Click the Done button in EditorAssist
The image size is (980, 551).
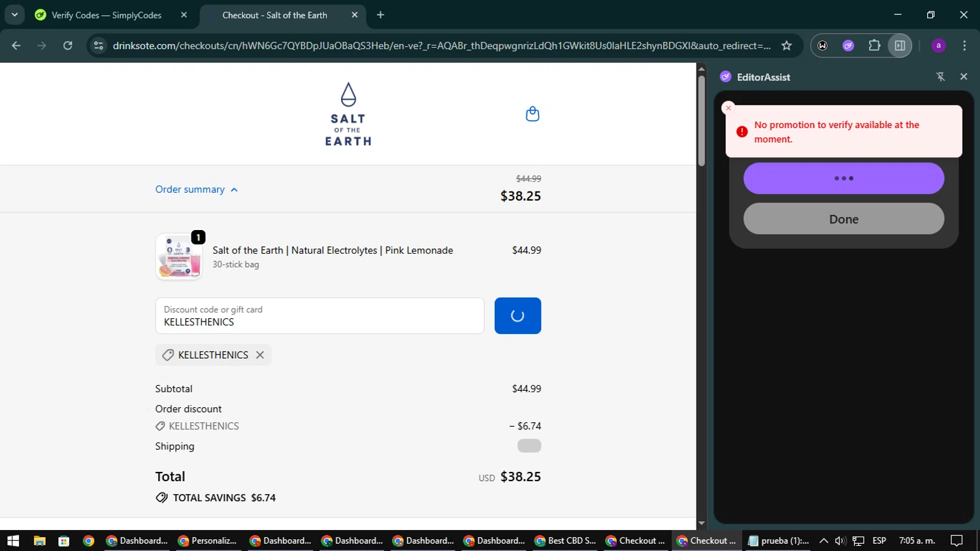pos(843,219)
